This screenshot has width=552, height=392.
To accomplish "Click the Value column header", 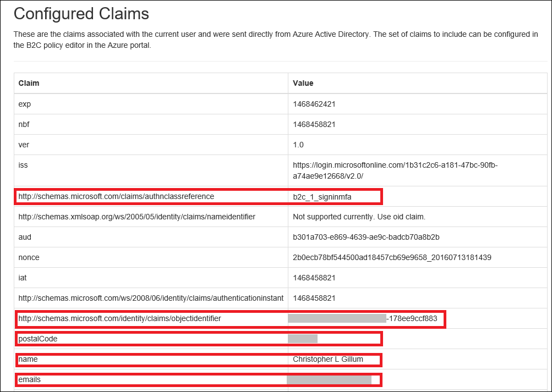I will point(303,83).
